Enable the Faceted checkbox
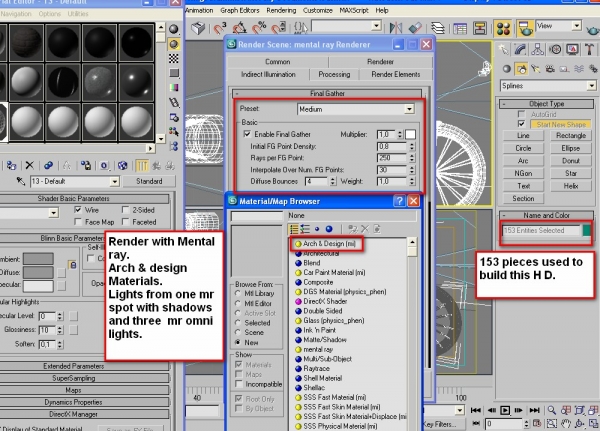 coord(125,222)
